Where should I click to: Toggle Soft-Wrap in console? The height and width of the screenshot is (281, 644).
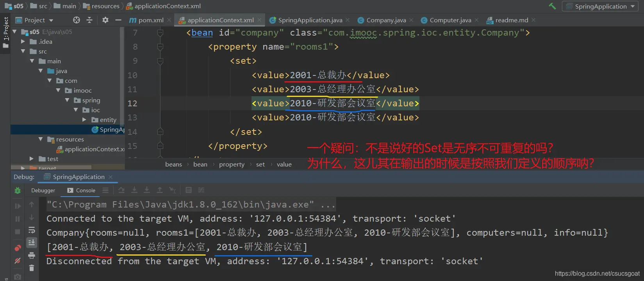click(x=32, y=230)
